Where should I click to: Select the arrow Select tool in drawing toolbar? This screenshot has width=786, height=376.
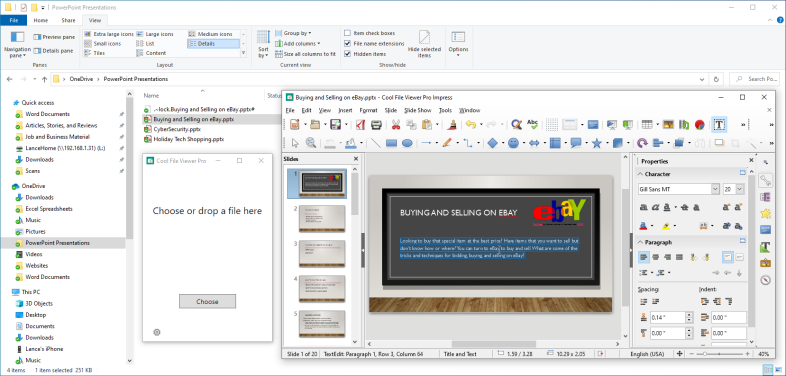tap(295, 143)
